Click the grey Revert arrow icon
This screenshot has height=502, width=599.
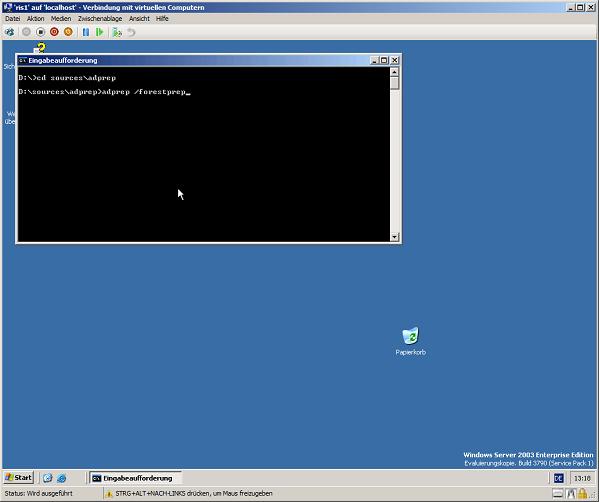coord(131,32)
